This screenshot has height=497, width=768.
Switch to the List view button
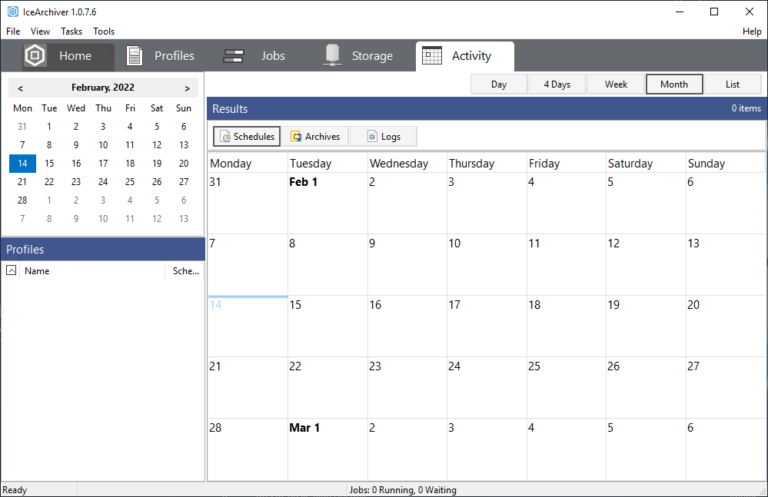(733, 84)
